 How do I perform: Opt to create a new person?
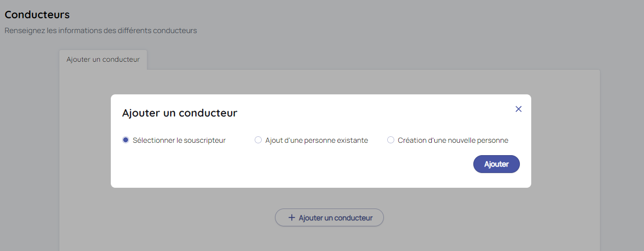pos(391,140)
